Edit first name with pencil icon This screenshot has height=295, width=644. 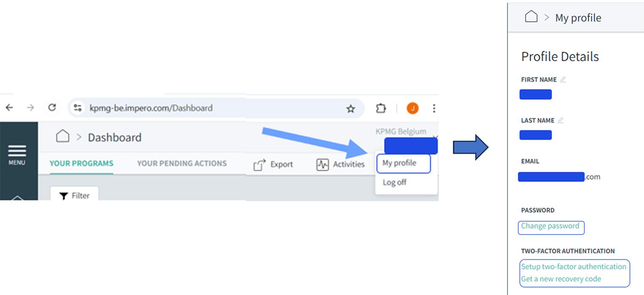[563, 79]
